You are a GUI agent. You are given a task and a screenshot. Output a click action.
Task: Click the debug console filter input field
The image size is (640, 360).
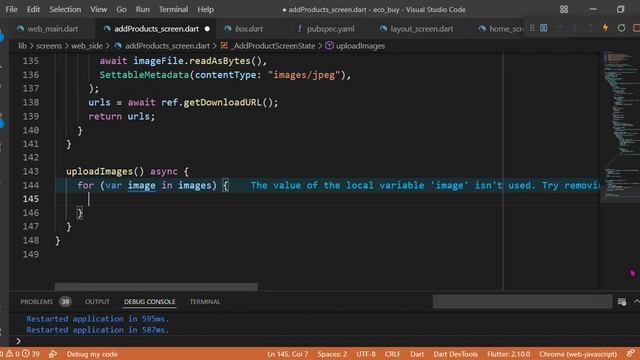click(x=522, y=302)
